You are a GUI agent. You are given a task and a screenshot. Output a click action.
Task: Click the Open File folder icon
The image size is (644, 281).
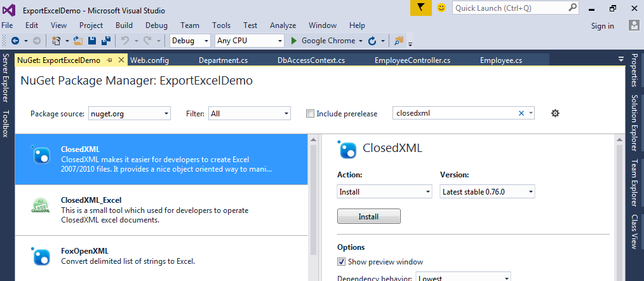(78, 41)
